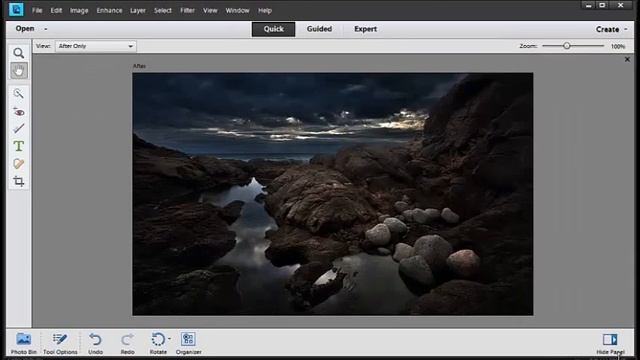Open the View menu
Image resolution: width=640 pixels, height=360 pixels.
[211, 11]
